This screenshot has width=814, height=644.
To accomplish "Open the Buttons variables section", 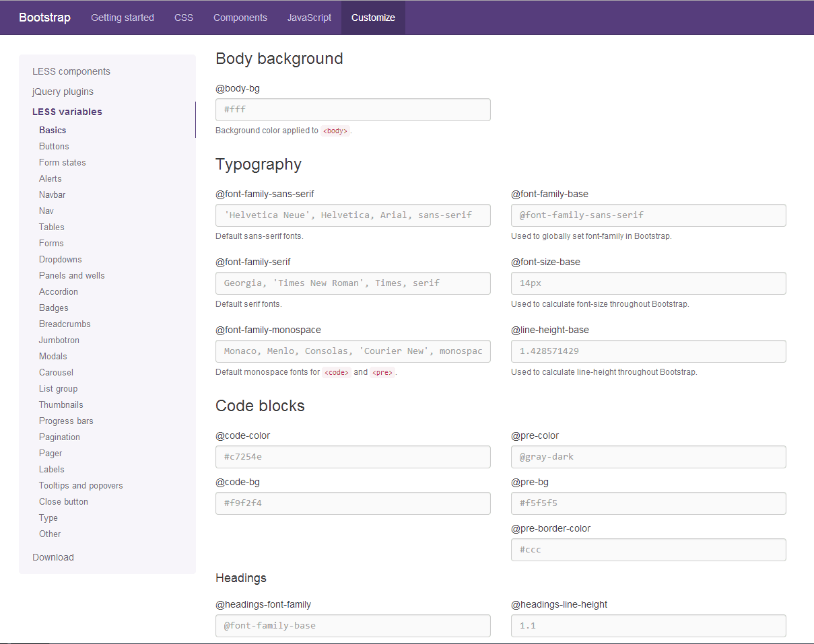I will tap(54, 146).
